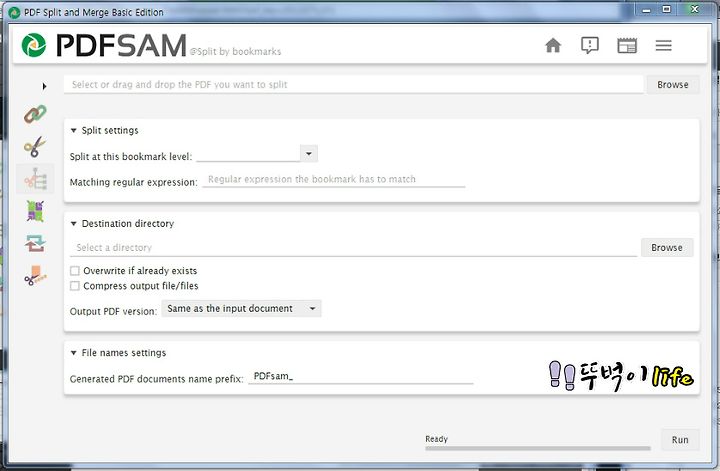Click the progress bar below Ready

tap(538, 448)
